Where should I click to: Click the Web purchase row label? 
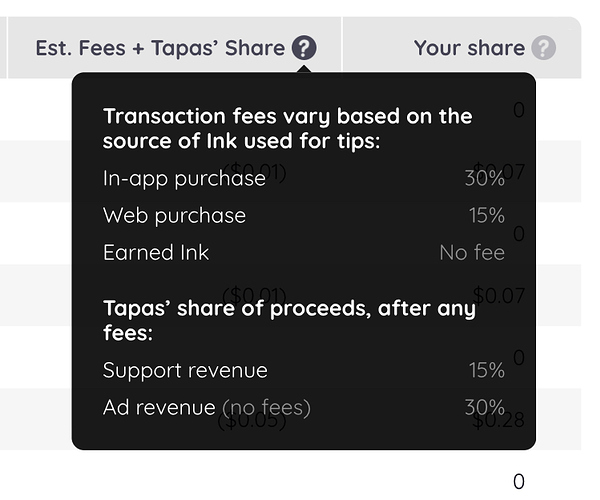click(174, 215)
